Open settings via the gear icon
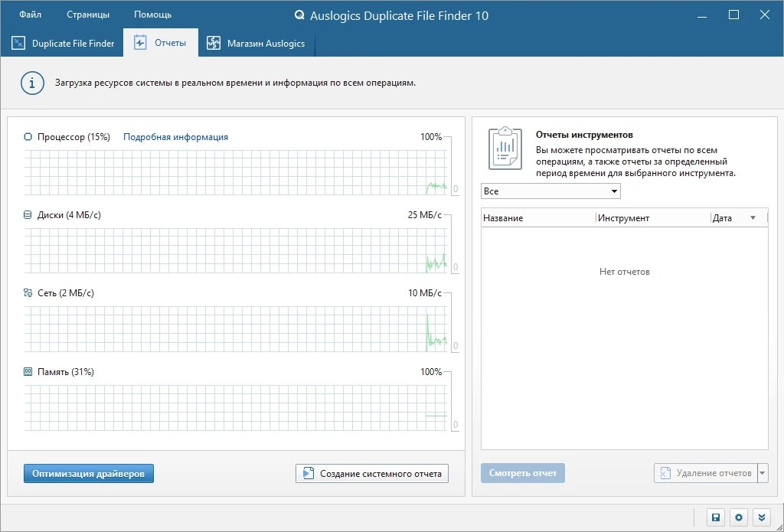 739,517
